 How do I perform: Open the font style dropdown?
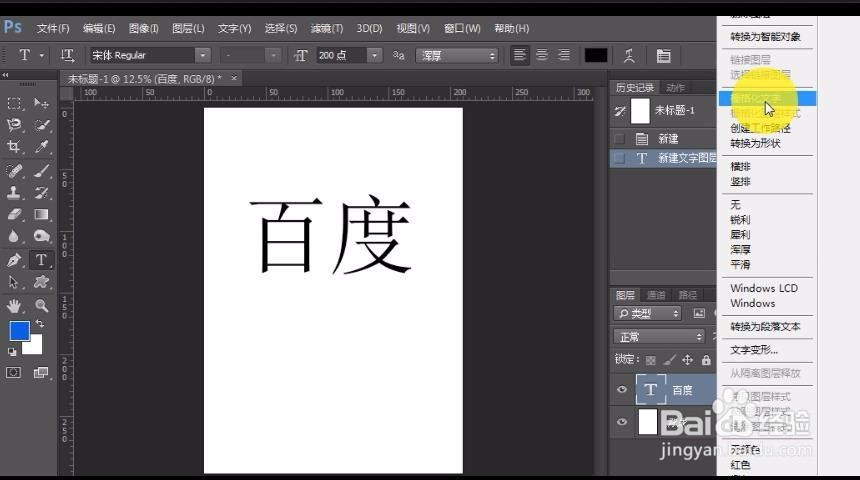273,55
